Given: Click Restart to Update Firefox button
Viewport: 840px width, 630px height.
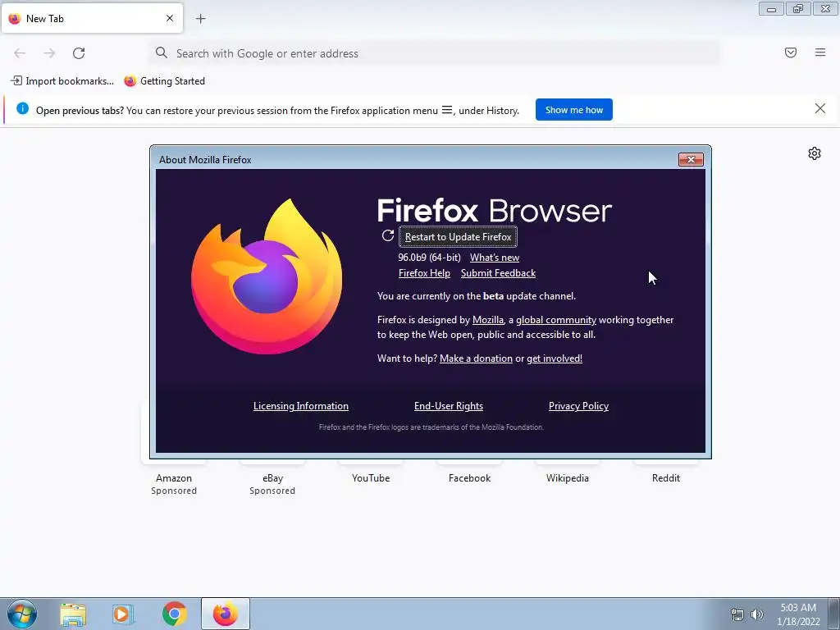Looking at the screenshot, I should [x=458, y=237].
